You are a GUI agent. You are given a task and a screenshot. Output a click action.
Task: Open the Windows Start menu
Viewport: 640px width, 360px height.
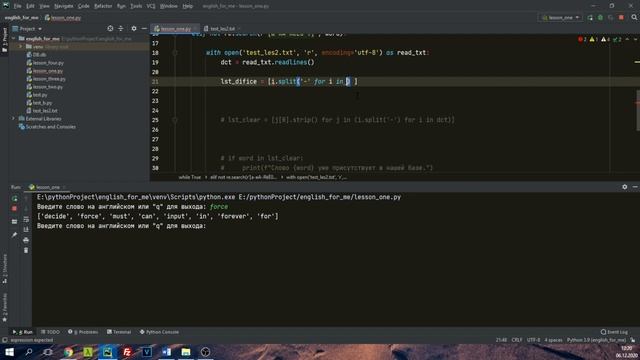(x=9, y=352)
